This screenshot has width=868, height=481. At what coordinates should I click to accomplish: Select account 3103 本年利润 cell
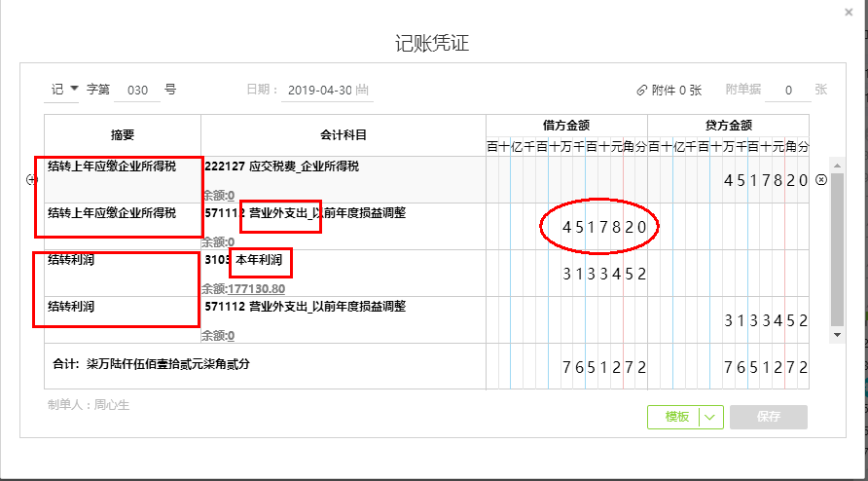[x=344, y=273]
